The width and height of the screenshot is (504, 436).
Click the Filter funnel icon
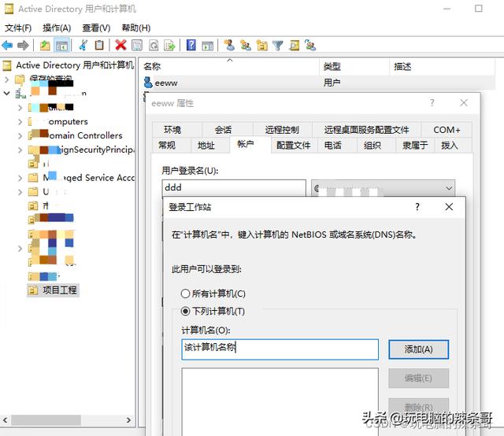coord(278,46)
